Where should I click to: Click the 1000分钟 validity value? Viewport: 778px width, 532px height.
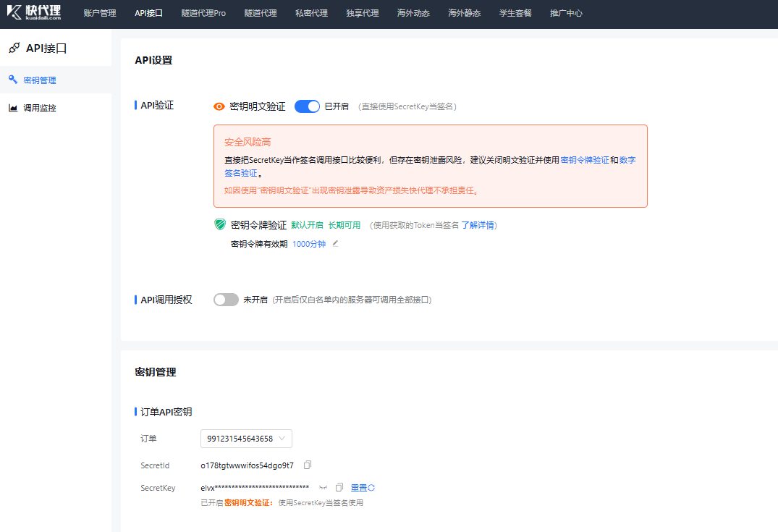[x=309, y=244]
